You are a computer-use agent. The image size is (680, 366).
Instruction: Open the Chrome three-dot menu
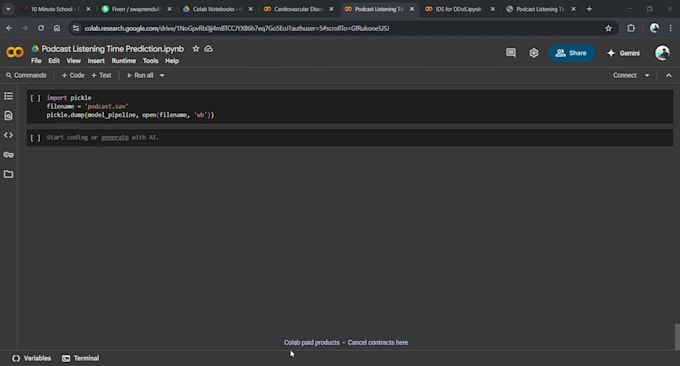(670, 28)
